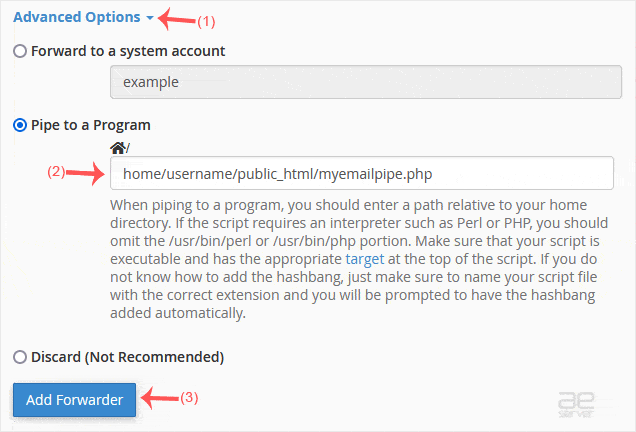The width and height of the screenshot is (636, 432).
Task: Click the red arrow beside Add Forwarder
Action: tap(158, 398)
